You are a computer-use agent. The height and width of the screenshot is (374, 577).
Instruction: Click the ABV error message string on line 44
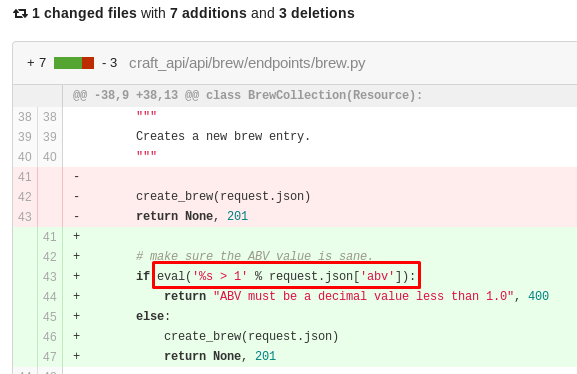(364, 296)
